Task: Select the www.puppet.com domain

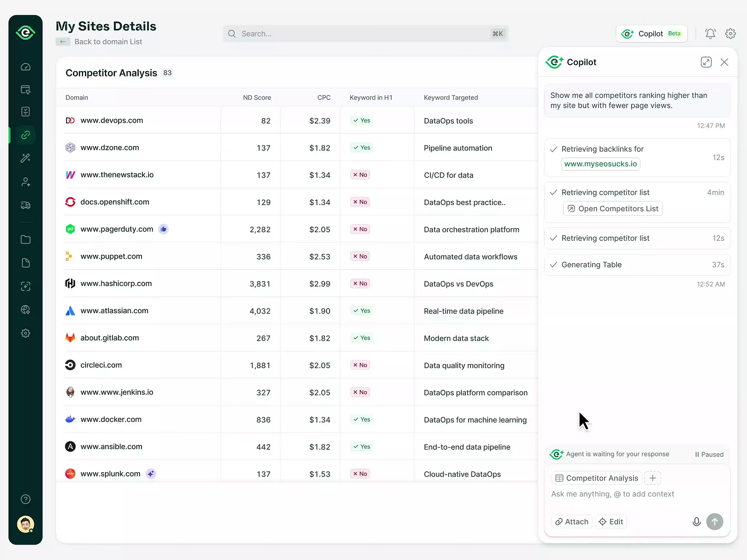Action: coord(111,256)
